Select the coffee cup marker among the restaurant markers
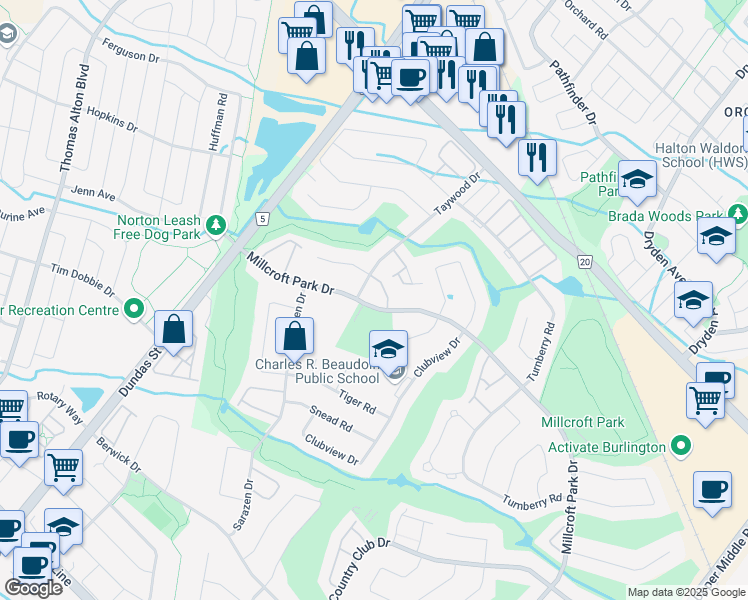Image resolution: width=748 pixels, height=600 pixels. coord(410,79)
